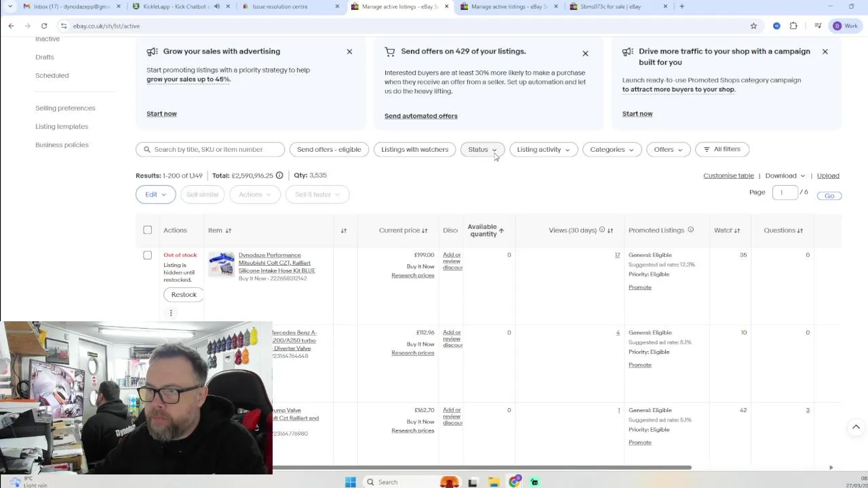Open Selling preferences in sidebar
The image size is (868, 488).
pyautogui.click(x=65, y=108)
